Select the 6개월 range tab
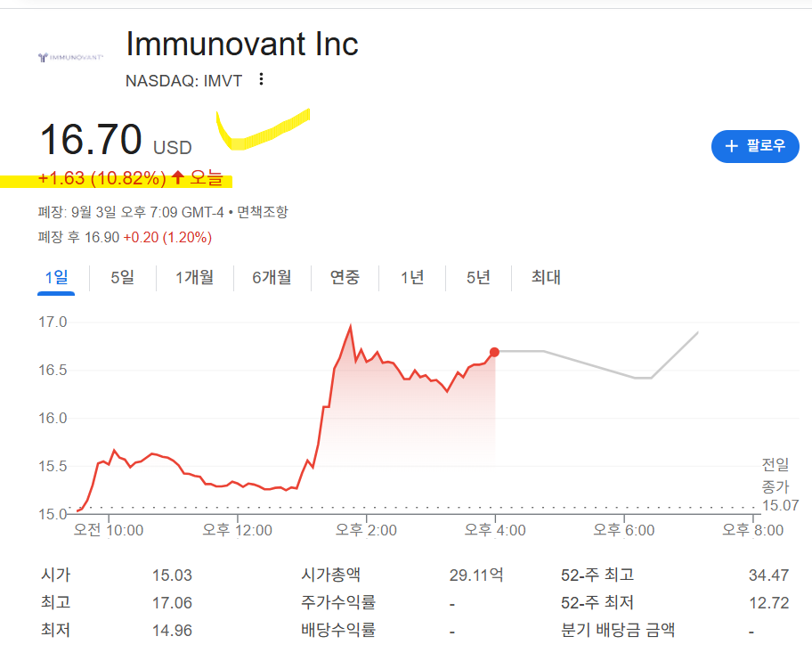This screenshot has height=661, width=812. (x=272, y=277)
